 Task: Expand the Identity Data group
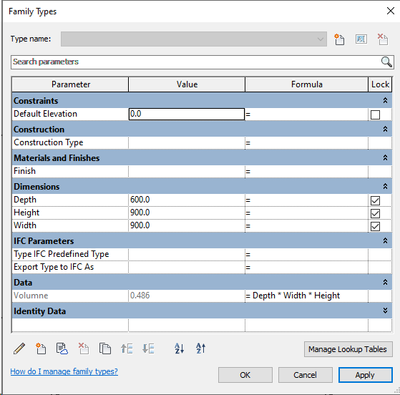[385, 311]
